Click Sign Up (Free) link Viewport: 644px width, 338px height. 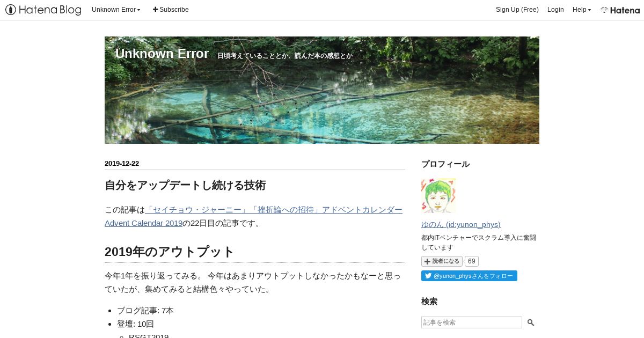click(x=517, y=10)
